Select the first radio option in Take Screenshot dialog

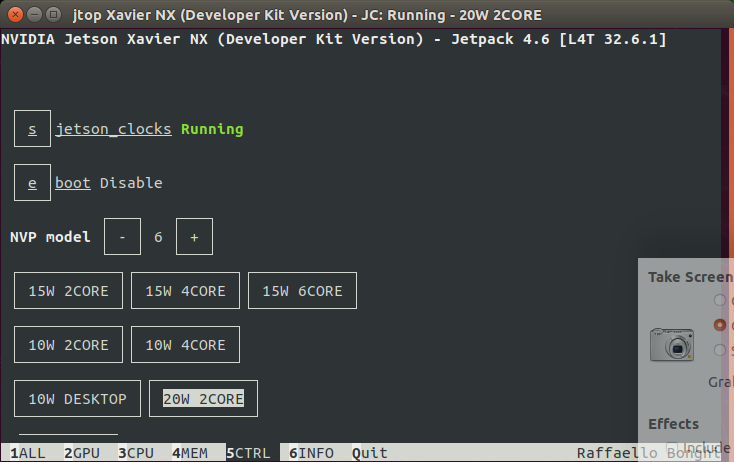coord(720,300)
